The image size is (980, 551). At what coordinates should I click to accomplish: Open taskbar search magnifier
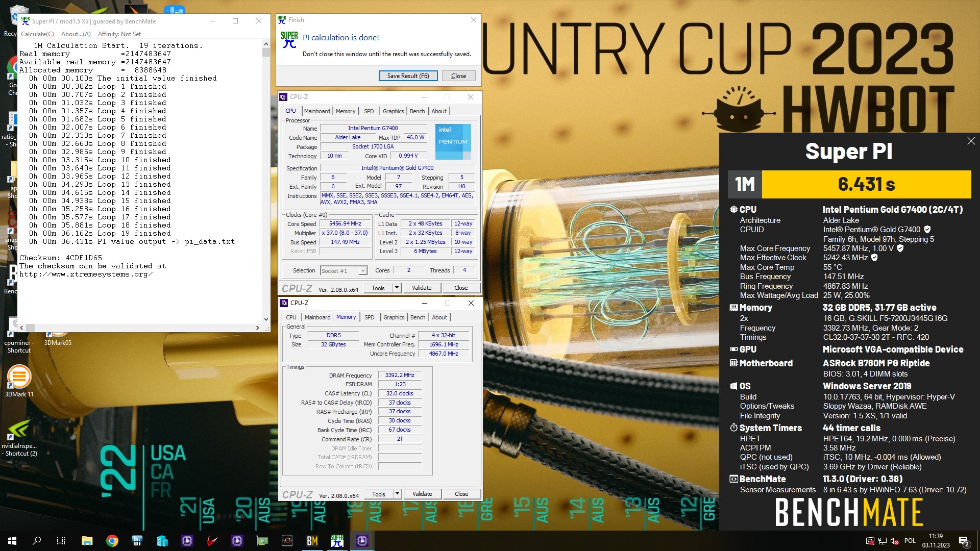[37, 541]
